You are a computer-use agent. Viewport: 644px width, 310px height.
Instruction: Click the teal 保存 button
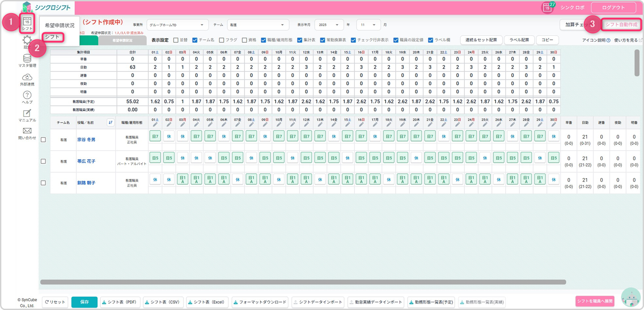point(85,302)
